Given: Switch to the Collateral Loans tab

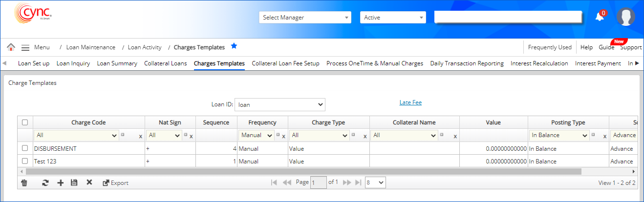Looking at the screenshot, I should [x=165, y=63].
